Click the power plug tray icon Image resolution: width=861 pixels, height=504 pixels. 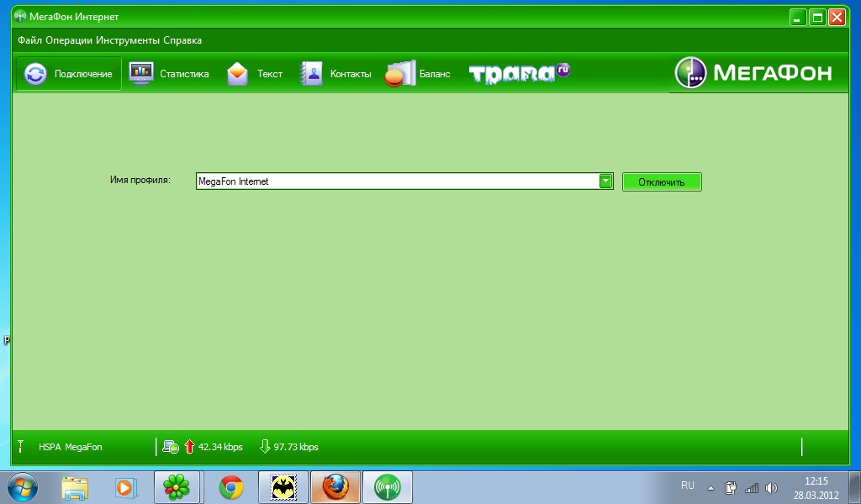731,487
